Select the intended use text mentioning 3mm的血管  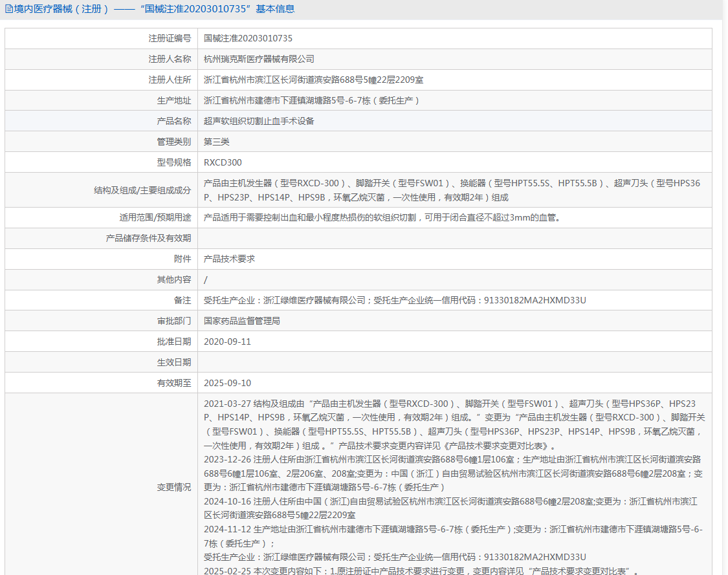coord(382,218)
